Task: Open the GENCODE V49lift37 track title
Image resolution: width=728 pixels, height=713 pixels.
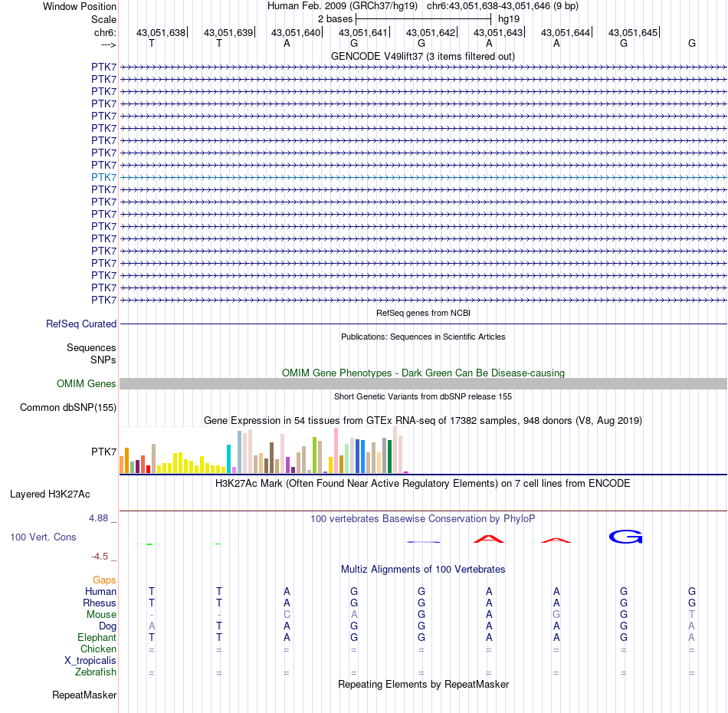Action: pyautogui.click(x=422, y=56)
